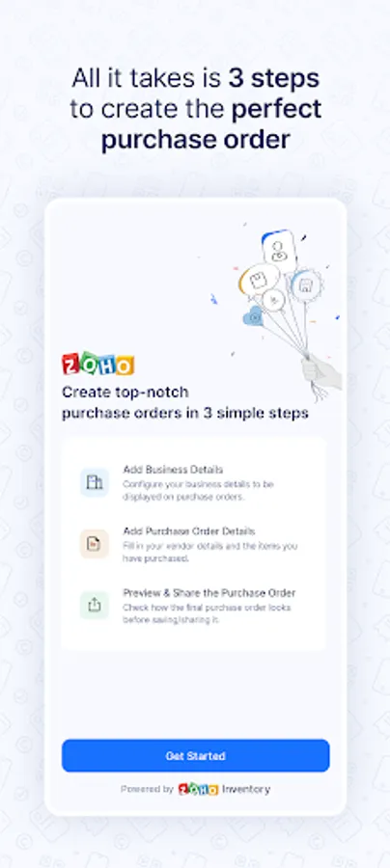Tap the Get Started button
The width and height of the screenshot is (390, 868).
(x=195, y=755)
